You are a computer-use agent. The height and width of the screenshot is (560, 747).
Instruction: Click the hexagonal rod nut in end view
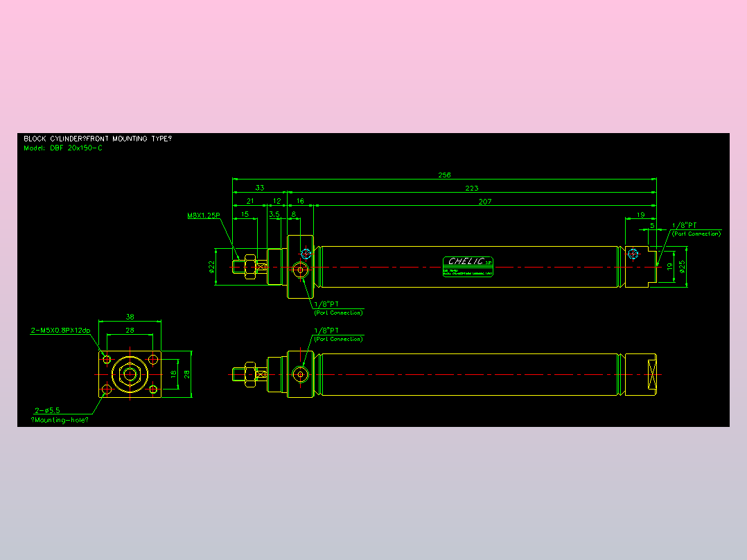pyautogui.click(x=130, y=374)
